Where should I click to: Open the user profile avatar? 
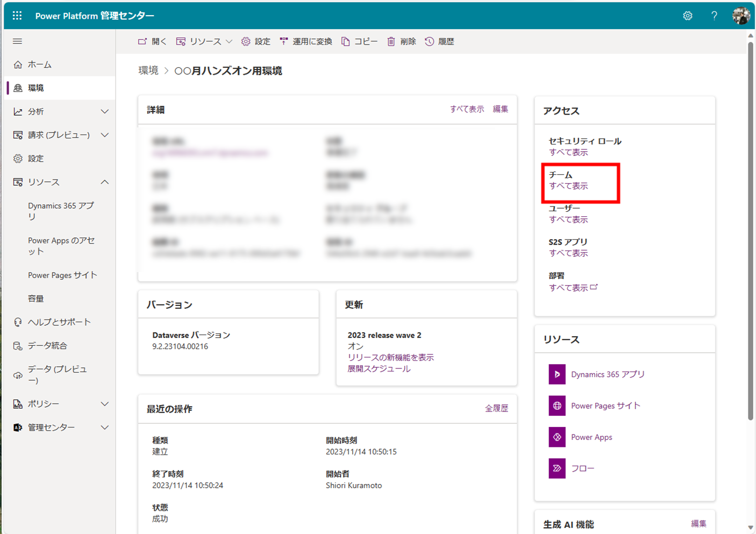(741, 16)
